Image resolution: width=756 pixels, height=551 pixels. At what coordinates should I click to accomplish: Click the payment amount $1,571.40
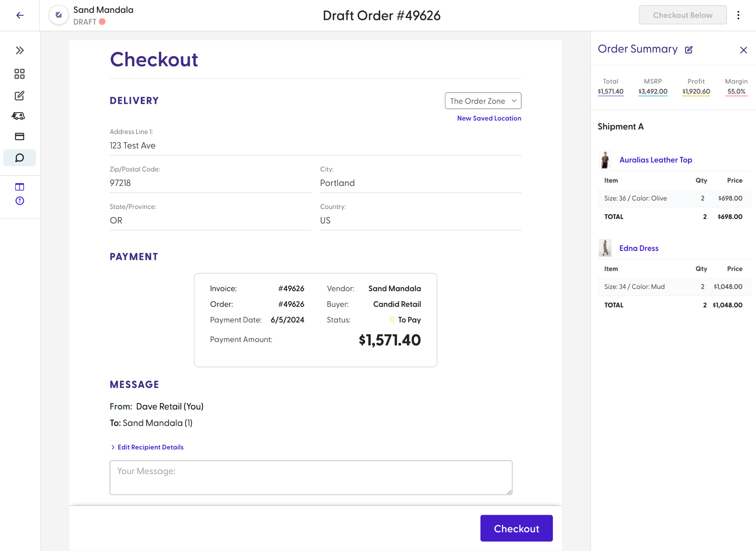point(390,340)
